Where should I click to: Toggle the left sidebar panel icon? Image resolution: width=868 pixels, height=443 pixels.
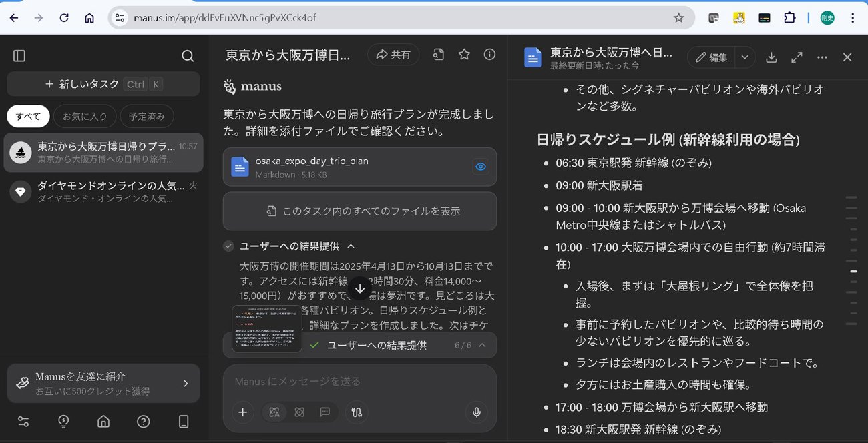pyautogui.click(x=19, y=56)
